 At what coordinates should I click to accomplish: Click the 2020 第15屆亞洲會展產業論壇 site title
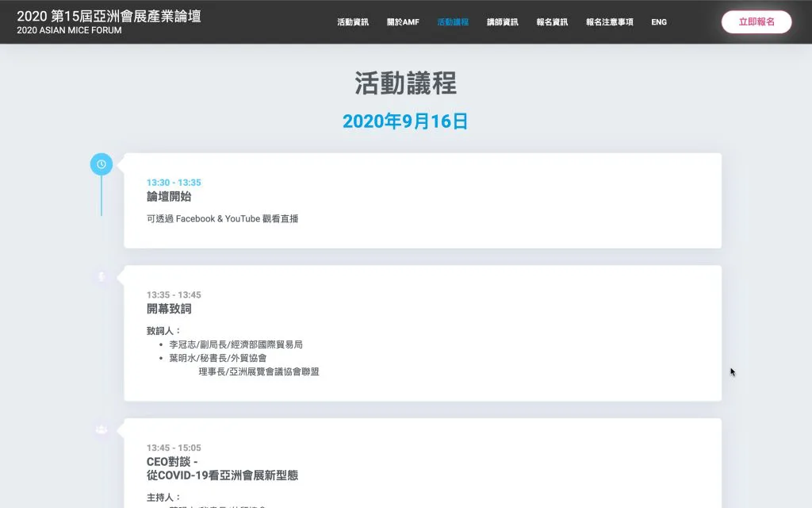point(109,16)
